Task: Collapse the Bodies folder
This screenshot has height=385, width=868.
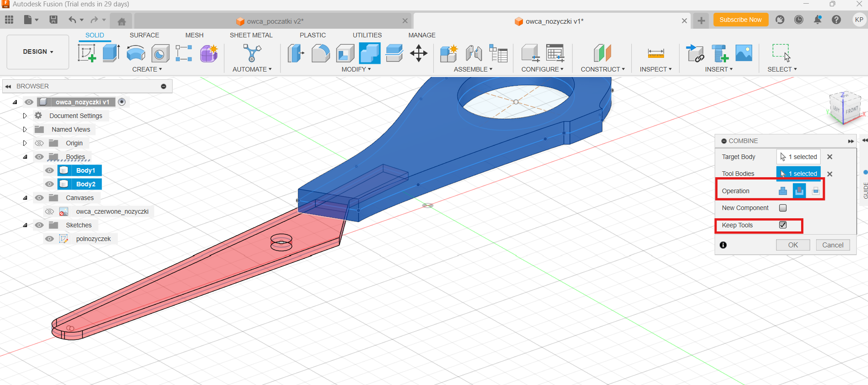Action: (25, 157)
